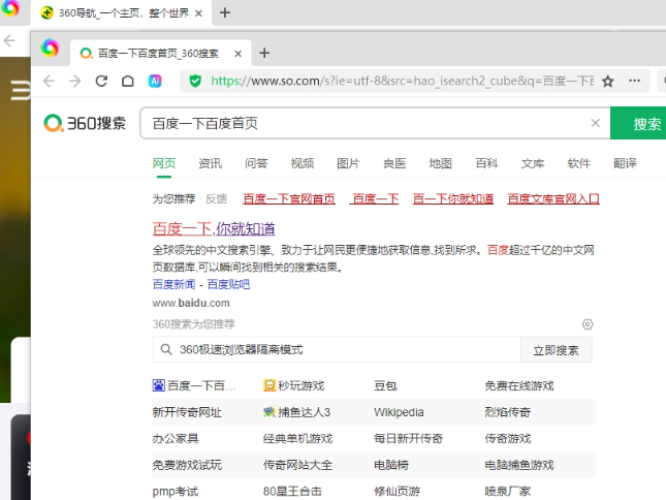The height and width of the screenshot is (500, 666).
Task: Open the 烈焰传奇 link
Action: [x=508, y=412]
